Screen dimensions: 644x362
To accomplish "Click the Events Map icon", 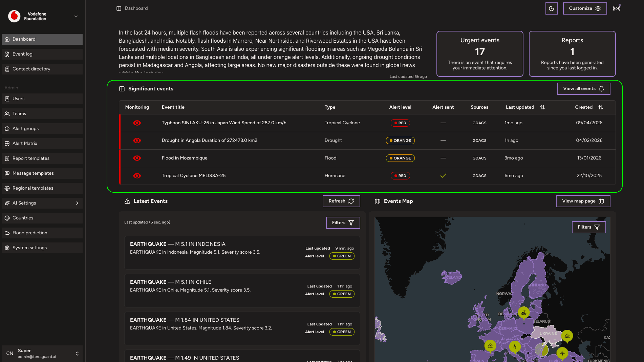I will coord(378,201).
